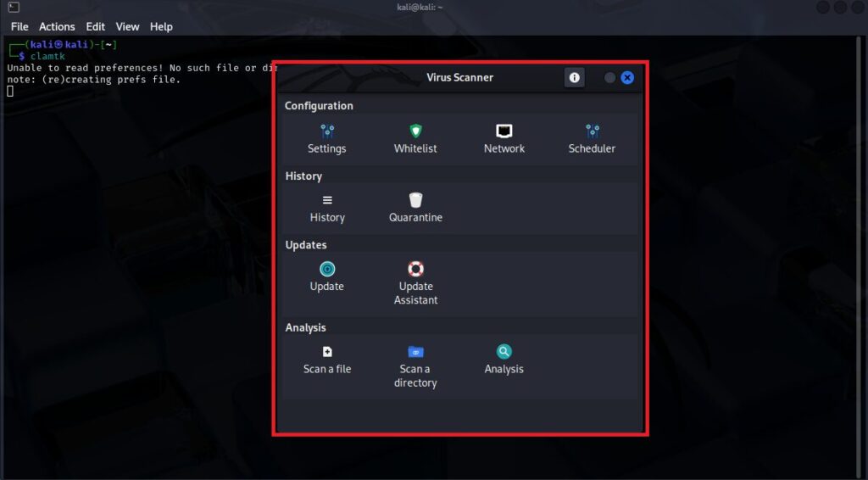Open the terminal Actions menu
This screenshot has height=480, width=868.
[x=57, y=27]
